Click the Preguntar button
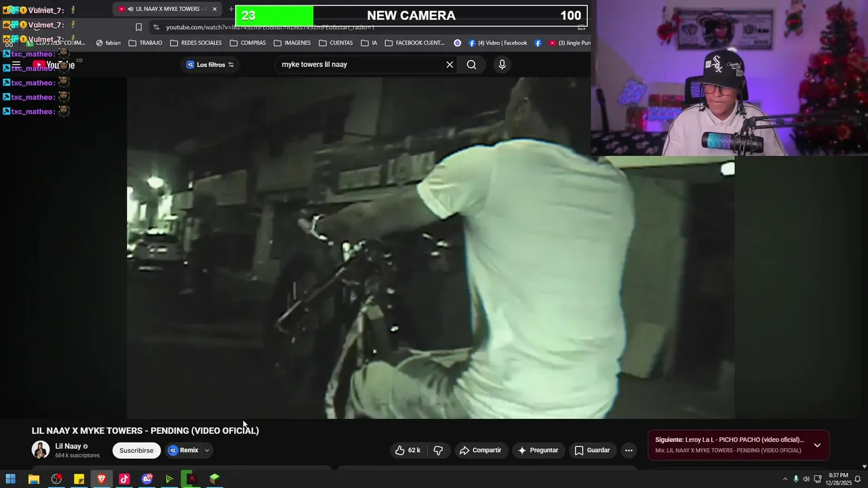 click(x=538, y=450)
